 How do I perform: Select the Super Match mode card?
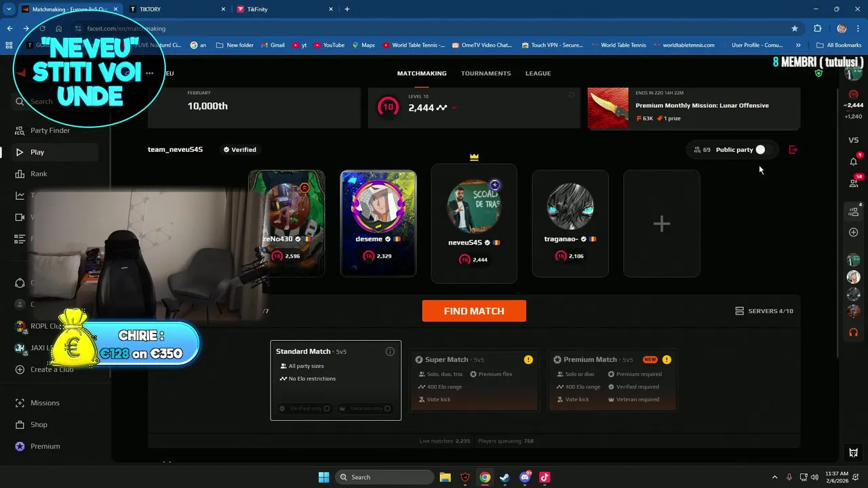coord(474,381)
